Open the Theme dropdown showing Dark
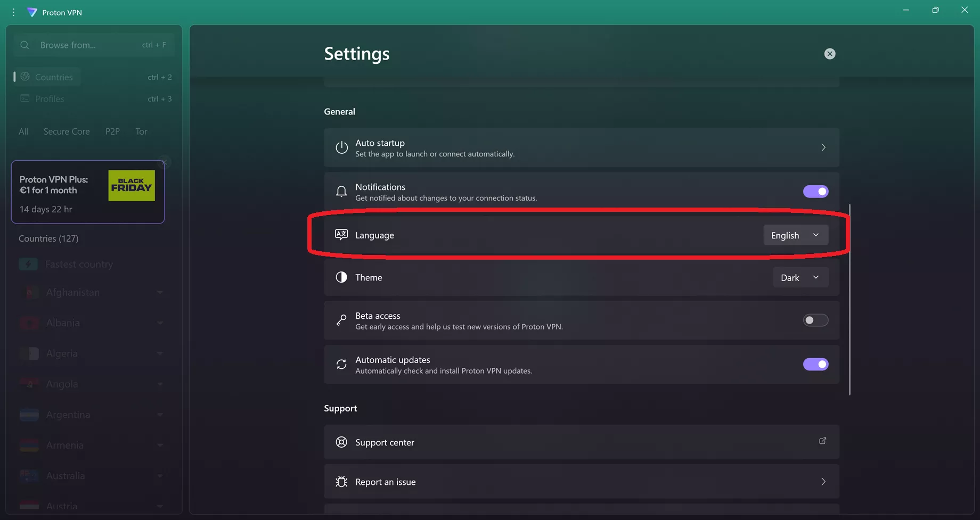 800,278
